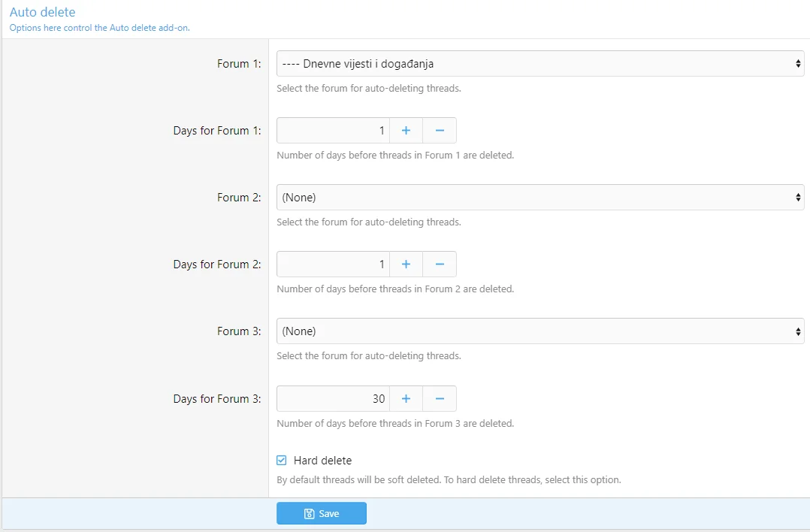Click the "Forum 3:" field label

click(239, 331)
